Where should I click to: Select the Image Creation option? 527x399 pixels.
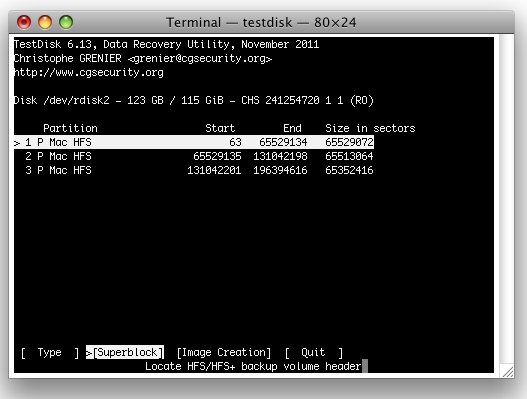(x=224, y=353)
